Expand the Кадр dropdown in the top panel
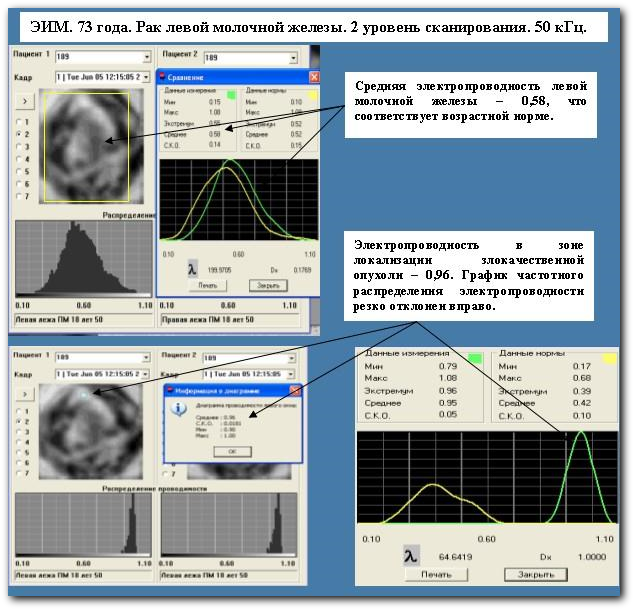 tap(147, 76)
